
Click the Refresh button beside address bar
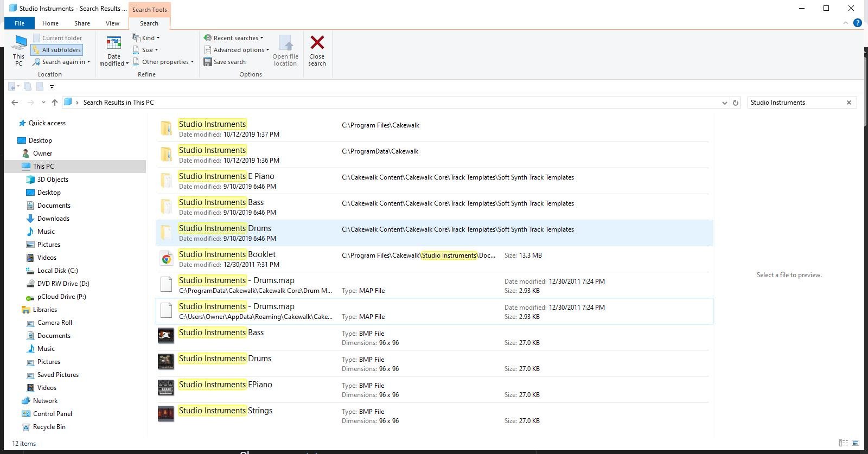coord(736,103)
